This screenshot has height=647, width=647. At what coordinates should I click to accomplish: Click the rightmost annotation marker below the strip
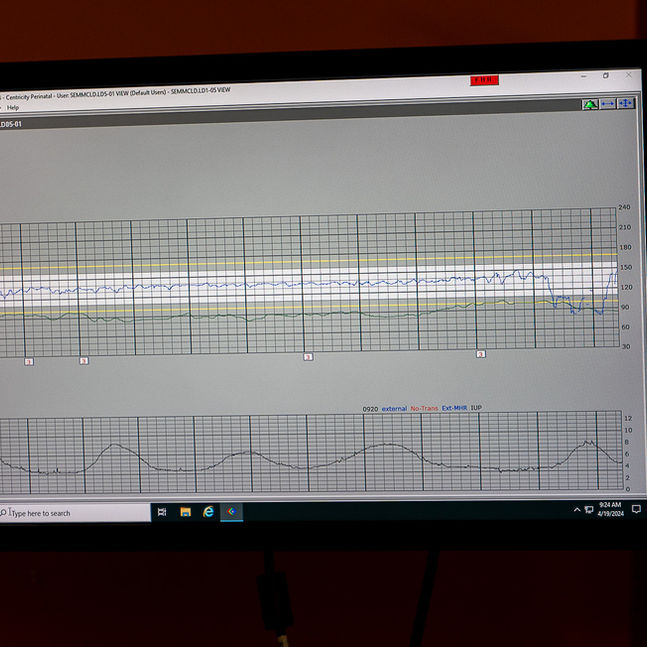point(480,354)
